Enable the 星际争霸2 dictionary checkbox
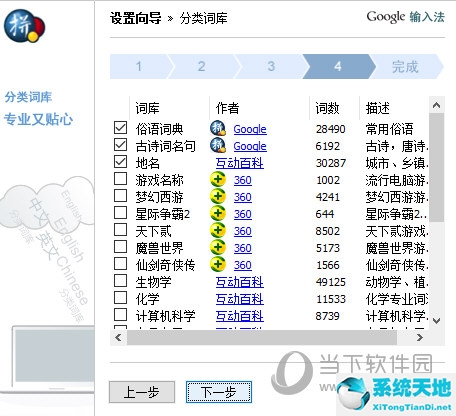Screen dimensions: 456x416 click(x=120, y=212)
